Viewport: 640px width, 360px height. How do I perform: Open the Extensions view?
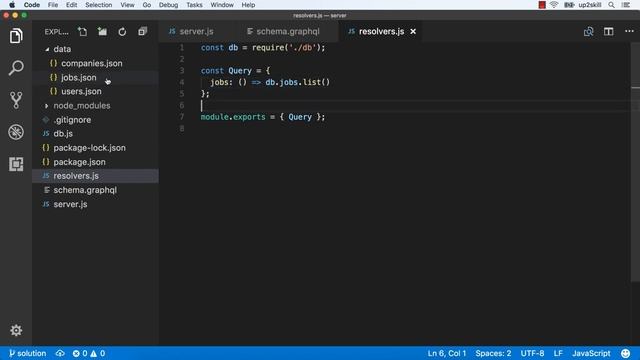tap(16, 164)
